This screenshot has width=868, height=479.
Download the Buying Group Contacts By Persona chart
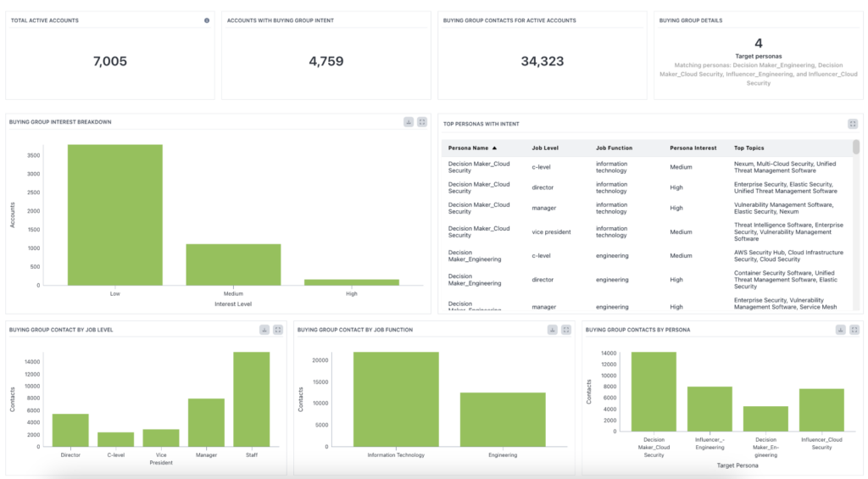point(841,330)
